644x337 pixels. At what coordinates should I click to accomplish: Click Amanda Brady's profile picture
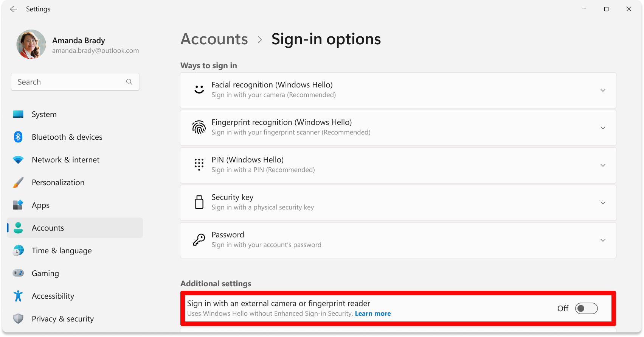31,44
